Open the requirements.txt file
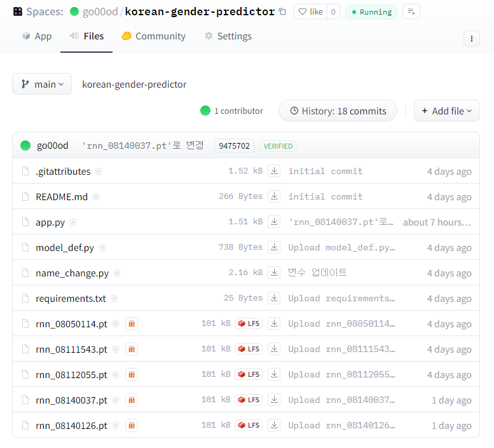Screen dimensions: 494x448 click(x=71, y=299)
